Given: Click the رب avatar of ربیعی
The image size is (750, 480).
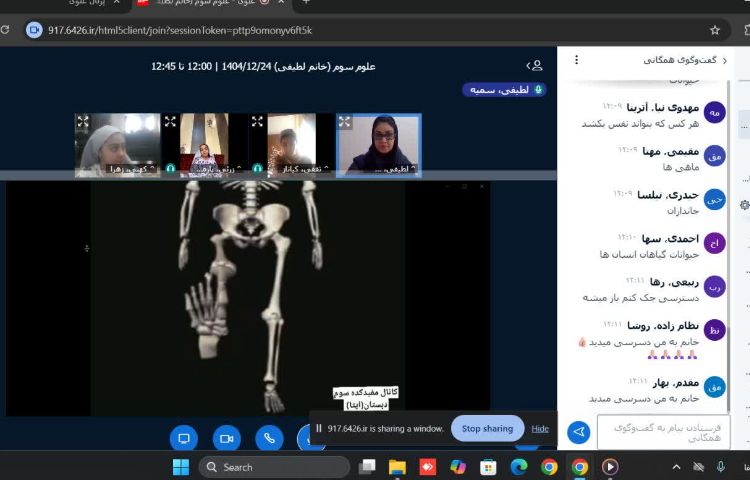Looking at the screenshot, I should [714, 287].
